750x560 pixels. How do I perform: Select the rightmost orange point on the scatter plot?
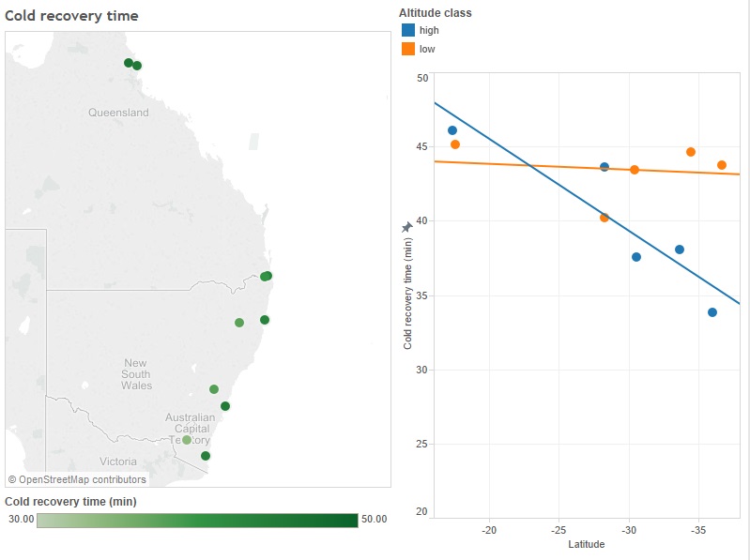722,165
